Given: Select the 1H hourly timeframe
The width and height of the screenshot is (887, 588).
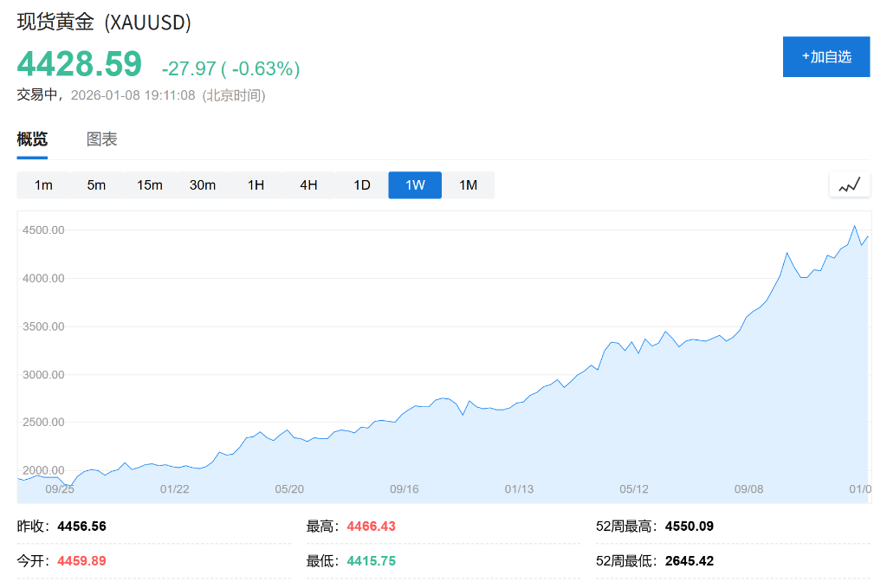Looking at the screenshot, I should tap(256, 184).
